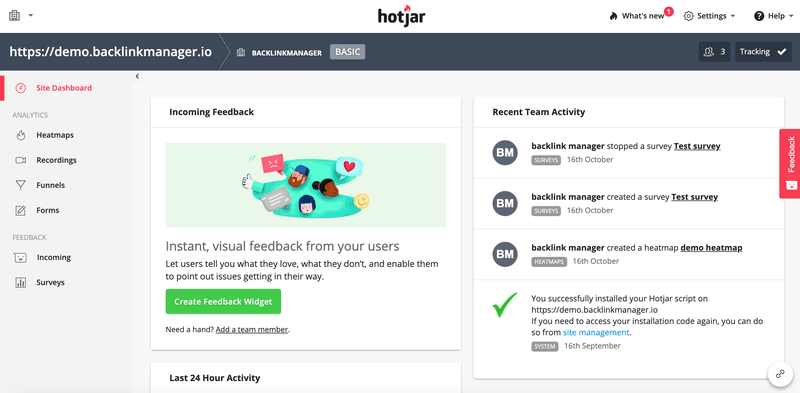Image resolution: width=800 pixels, height=393 pixels.
Task: Open site URL demo.backlinkmanager.io
Action: [111, 52]
